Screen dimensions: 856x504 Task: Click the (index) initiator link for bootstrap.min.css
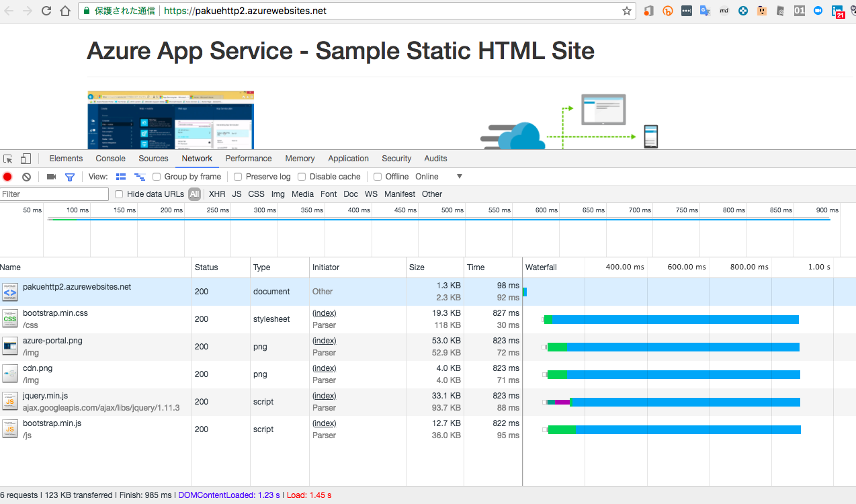pyautogui.click(x=324, y=313)
